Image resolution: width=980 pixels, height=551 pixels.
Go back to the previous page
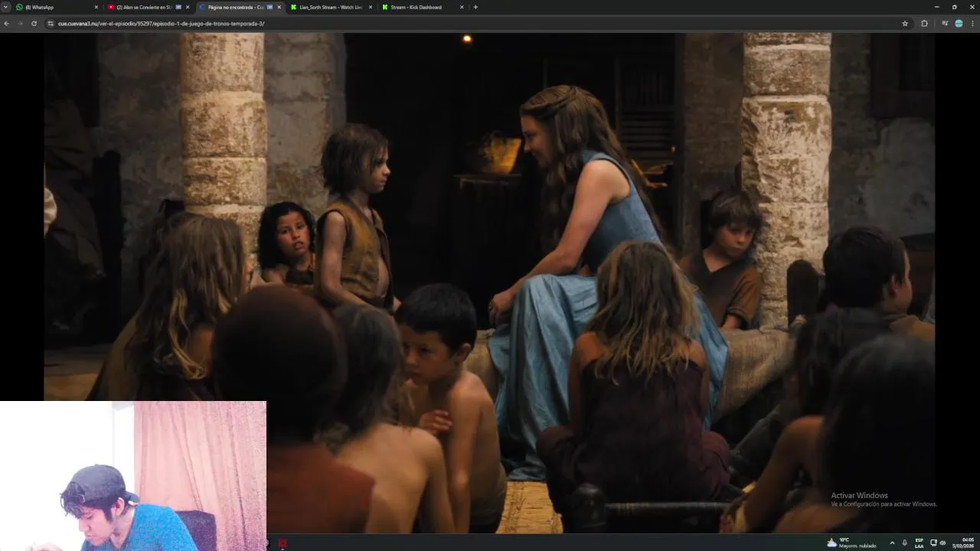point(6,24)
